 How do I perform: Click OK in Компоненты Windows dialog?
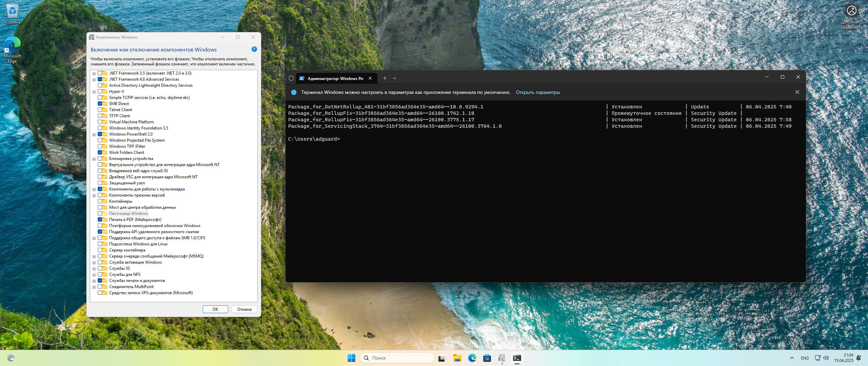215,309
